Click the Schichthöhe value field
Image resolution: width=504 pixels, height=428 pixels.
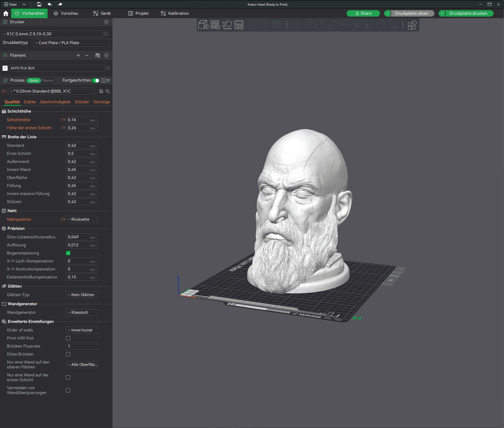point(82,120)
